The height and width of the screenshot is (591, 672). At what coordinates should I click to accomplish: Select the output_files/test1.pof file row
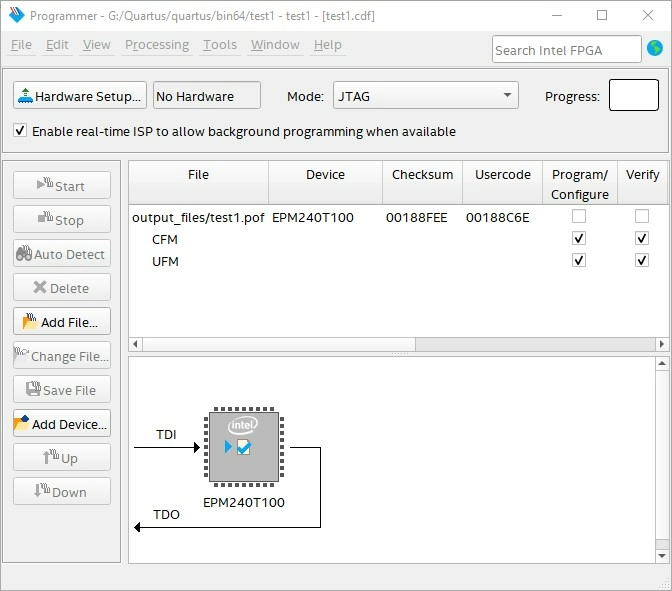point(198,217)
